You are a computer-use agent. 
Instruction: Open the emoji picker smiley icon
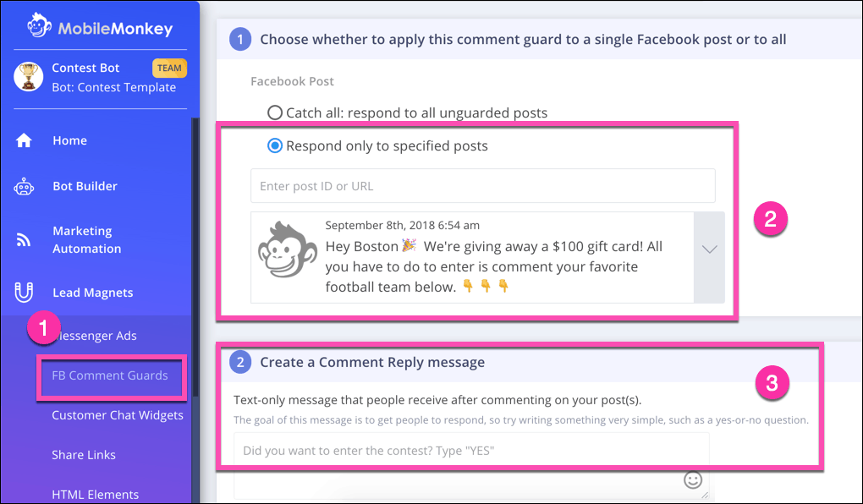(x=693, y=479)
